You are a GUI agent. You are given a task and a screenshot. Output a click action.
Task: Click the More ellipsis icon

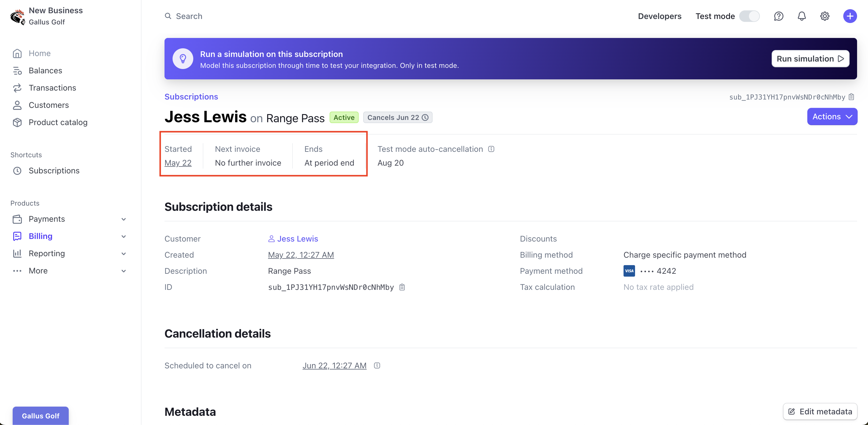tap(17, 271)
